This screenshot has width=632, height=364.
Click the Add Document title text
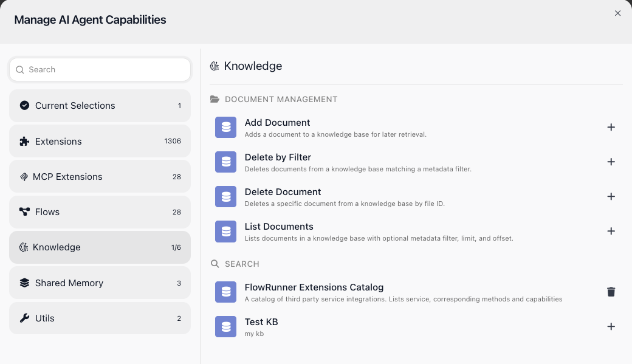point(277,123)
